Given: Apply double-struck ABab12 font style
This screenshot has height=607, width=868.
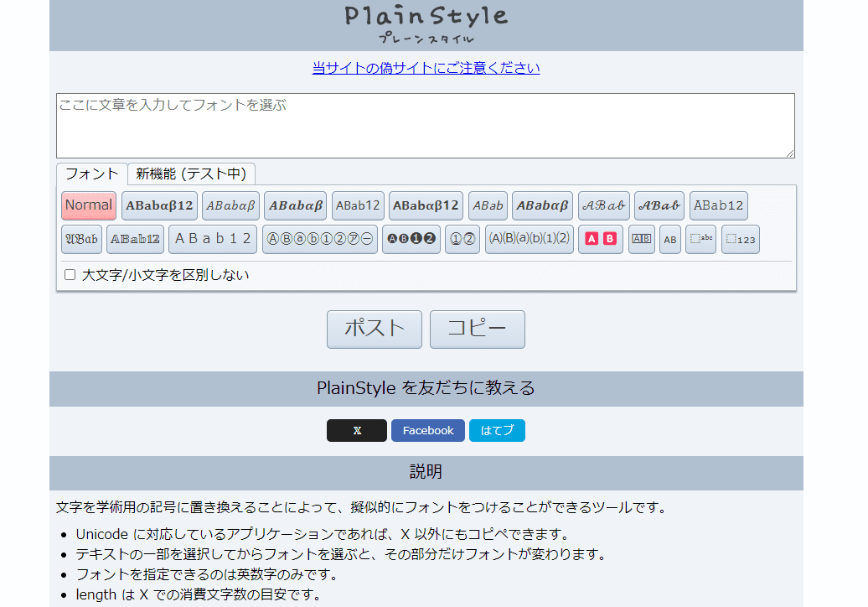Looking at the screenshot, I should tap(135, 239).
